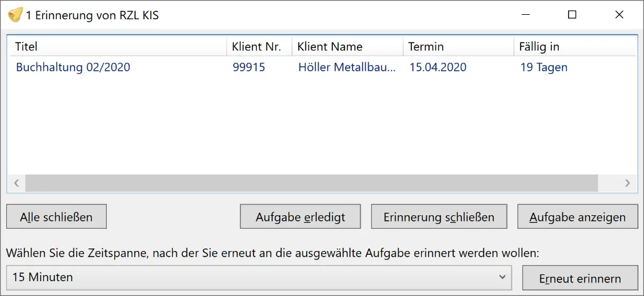Click Erinnerung schließen button

coord(439,217)
